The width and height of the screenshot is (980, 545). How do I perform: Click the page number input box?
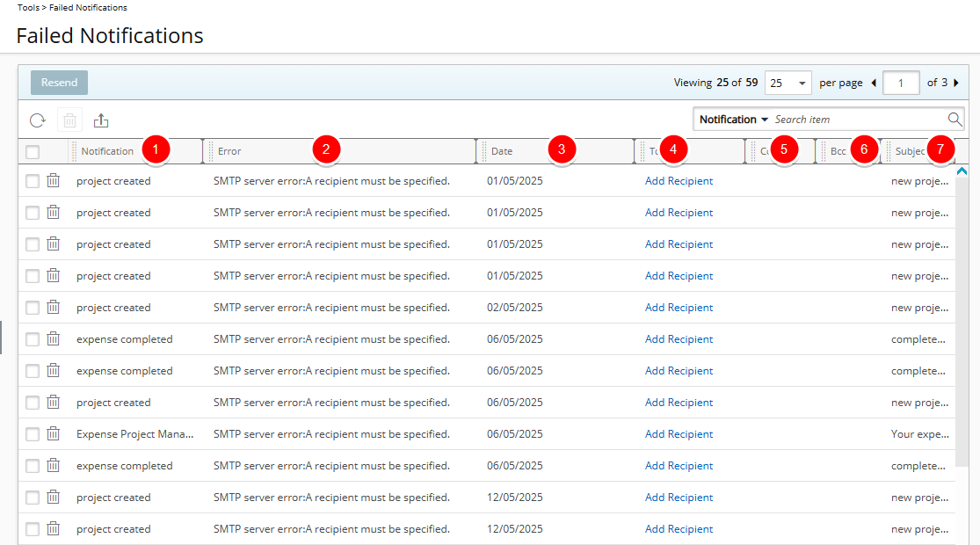pyautogui.click(x=901, y=83)
